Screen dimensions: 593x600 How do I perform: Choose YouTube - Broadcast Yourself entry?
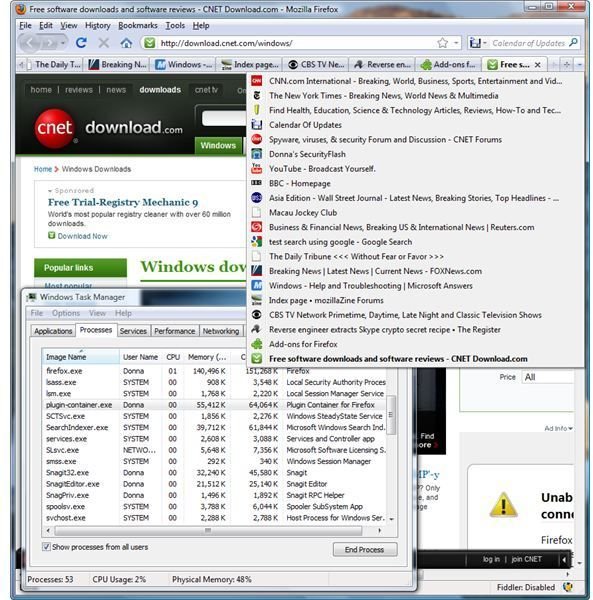(x=415, y=169)
